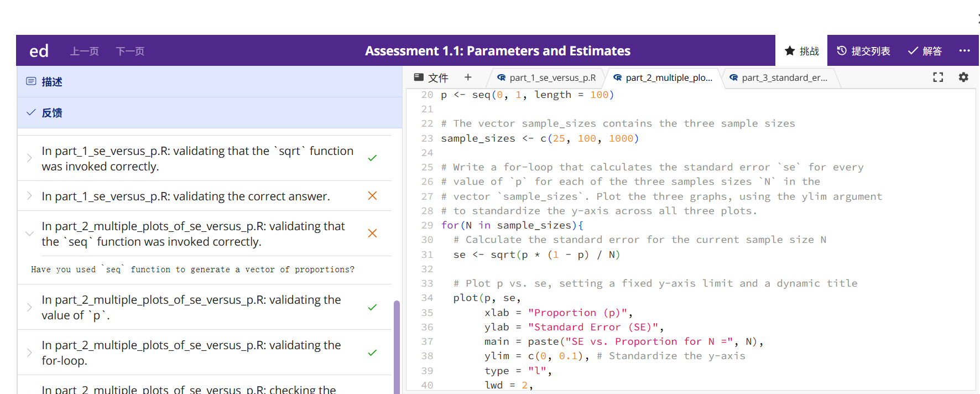
Task: Click line 37 main paste title
Action: (x=624, y=341)
